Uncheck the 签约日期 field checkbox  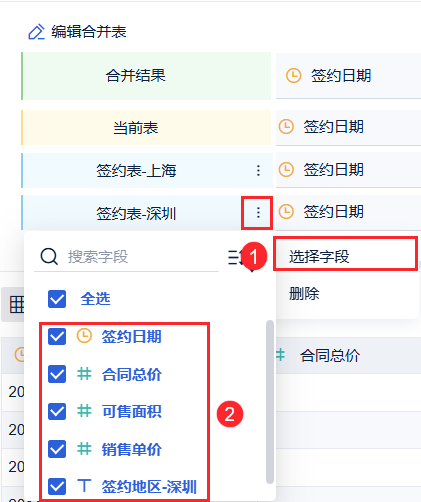(x=57, y=336)
